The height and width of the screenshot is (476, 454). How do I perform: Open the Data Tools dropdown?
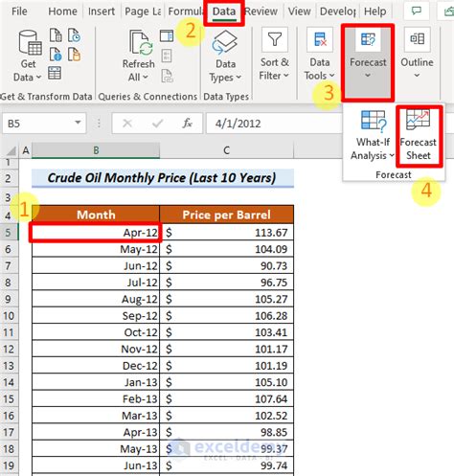click(320, 55)
